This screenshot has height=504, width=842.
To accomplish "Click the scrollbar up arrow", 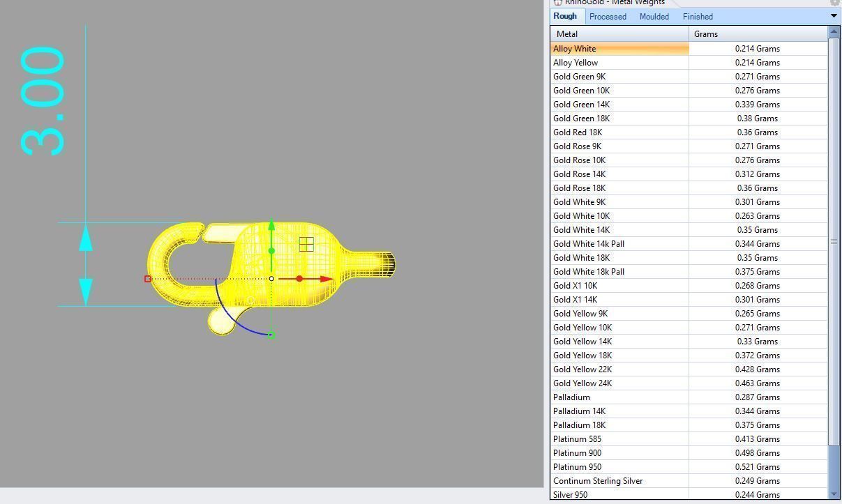I will click(x=834, y=31).
